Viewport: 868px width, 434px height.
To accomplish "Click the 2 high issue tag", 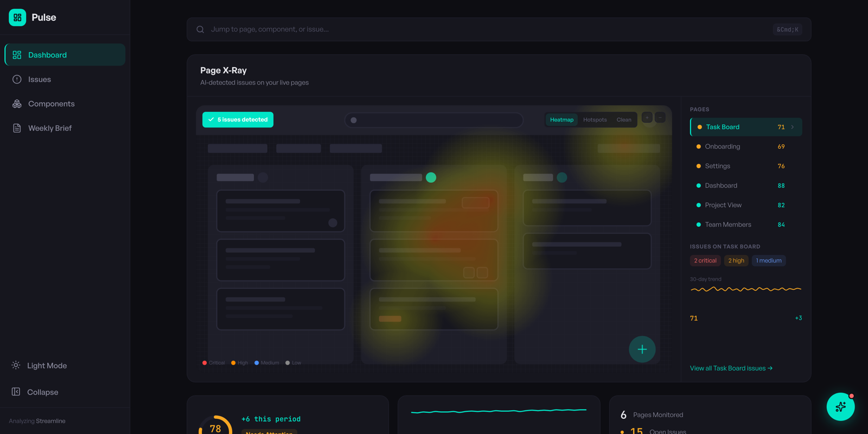I will [x=736, y=260].
